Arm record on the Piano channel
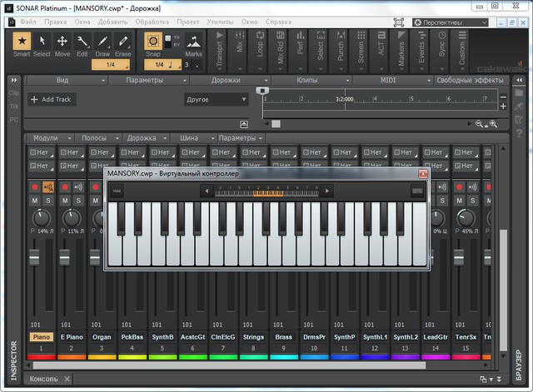Screen dimensions: 533x392 34,186
